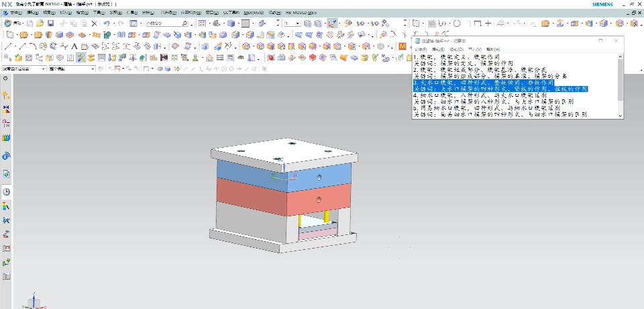Toggle the Intersection snap icon
Image resolution: width=644 pixels, height=309 pixels.
click(x=217, y=69)
